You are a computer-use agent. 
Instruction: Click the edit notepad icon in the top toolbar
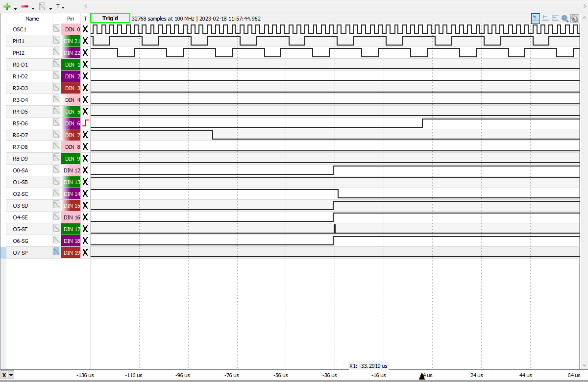pos(43,7)
